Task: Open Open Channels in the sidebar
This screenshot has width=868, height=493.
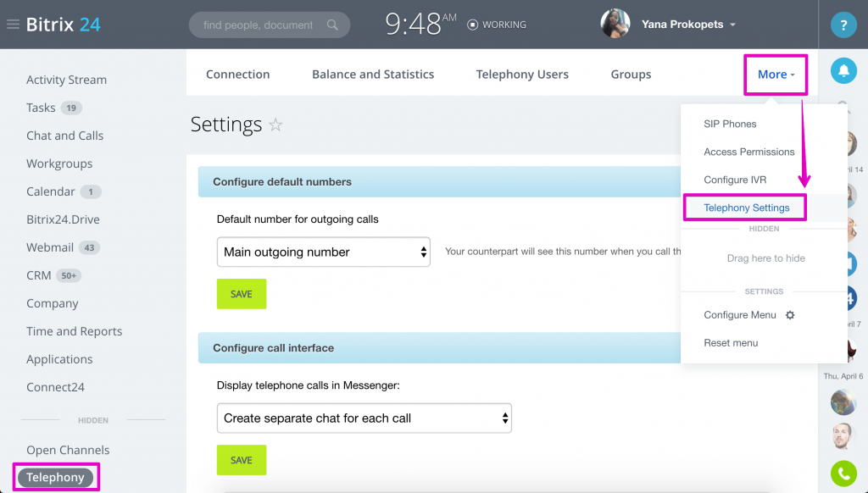Action: click(68, 450)
